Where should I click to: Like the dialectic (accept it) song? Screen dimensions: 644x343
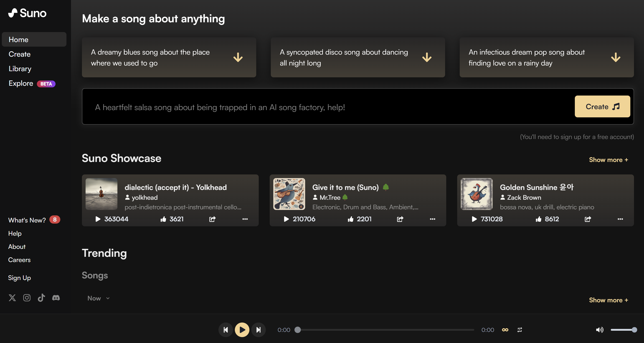(163, 219)
